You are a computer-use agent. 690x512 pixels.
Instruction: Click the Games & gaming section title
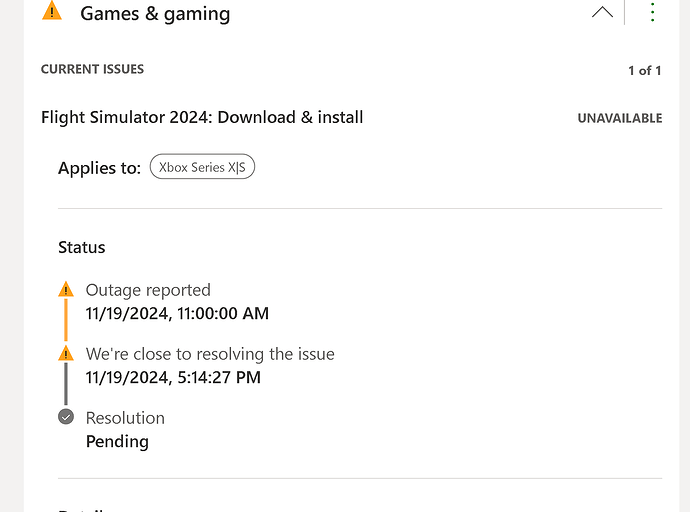(x=155, y=14)
